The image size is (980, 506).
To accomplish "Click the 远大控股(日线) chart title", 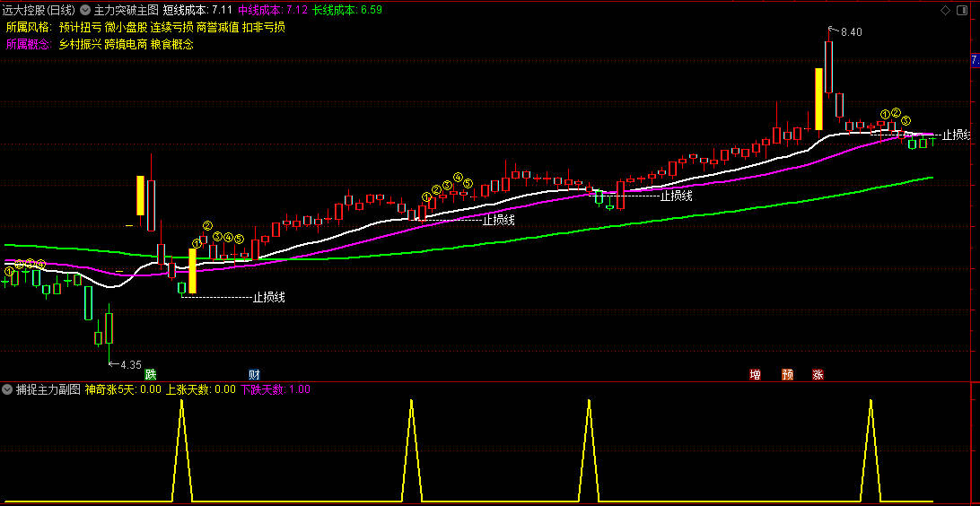I will (39, 10).
